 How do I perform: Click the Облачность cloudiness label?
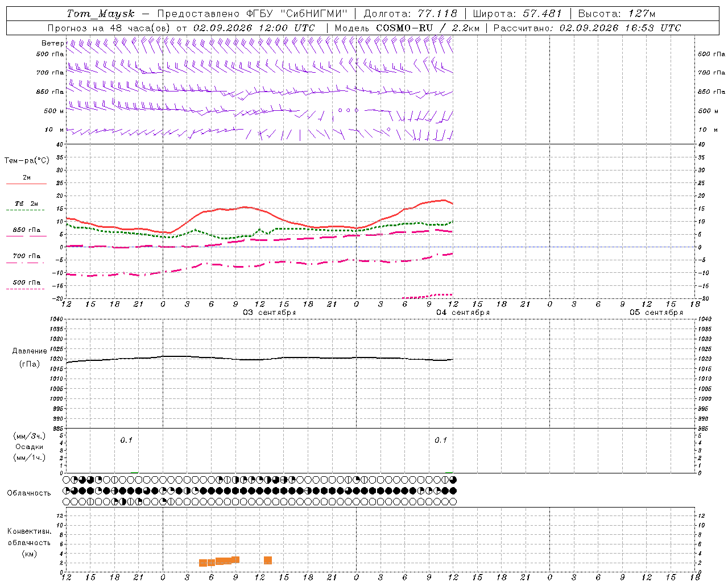28,493
